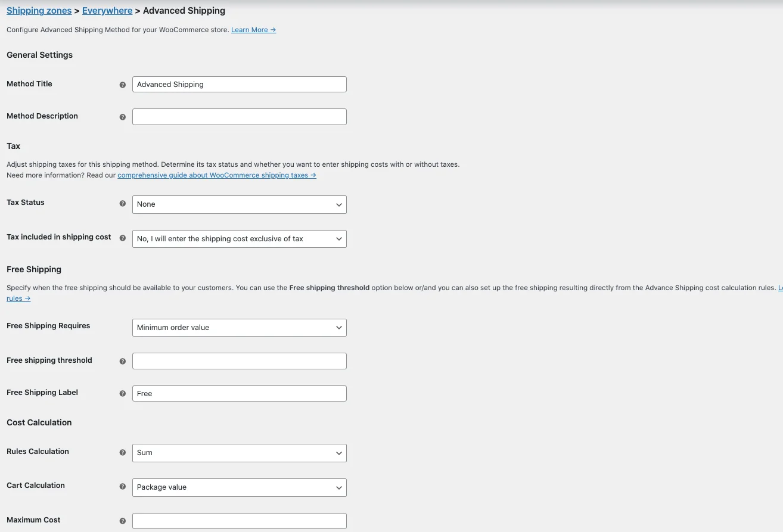783x532 pixels.
Task: Go to Shipping zones breadcrumb link
Action: (x=39, y=11)
